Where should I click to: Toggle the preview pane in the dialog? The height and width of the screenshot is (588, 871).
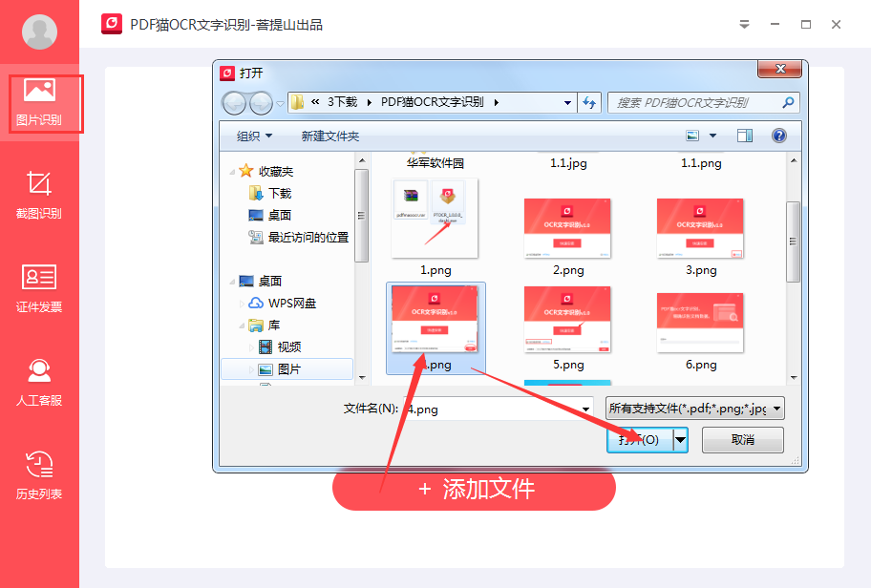[x=745, y=136]
